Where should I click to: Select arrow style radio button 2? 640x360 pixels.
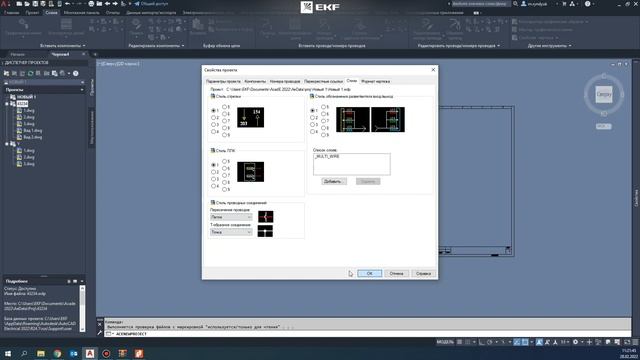click(213, 118)
